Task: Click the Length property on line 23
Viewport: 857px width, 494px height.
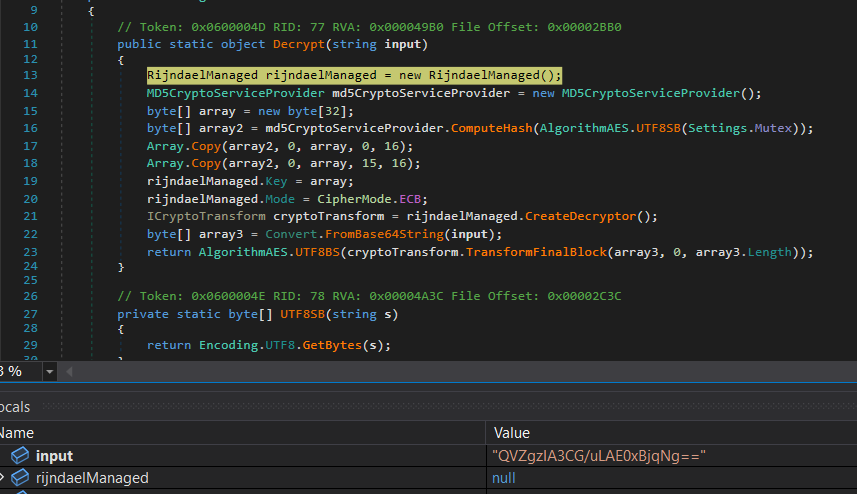Action: pyautogui.click(x=770, y=252)
